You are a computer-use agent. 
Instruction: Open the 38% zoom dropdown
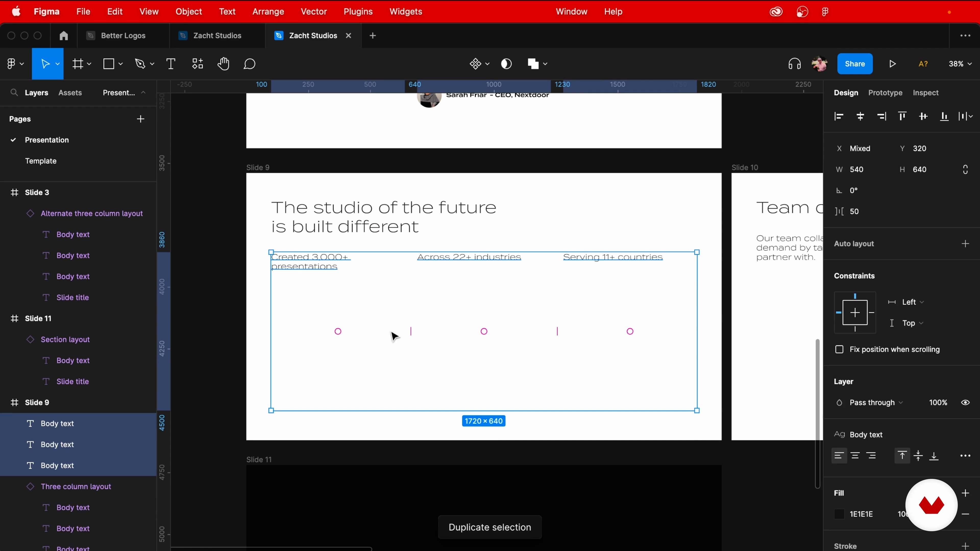click(960, 64)
